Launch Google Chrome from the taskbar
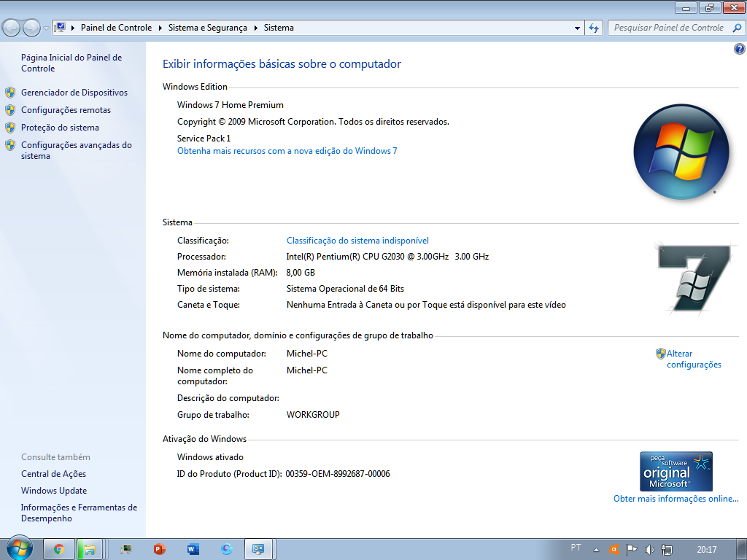This screenshot has width=747, height=560. (x=59, y=549)
